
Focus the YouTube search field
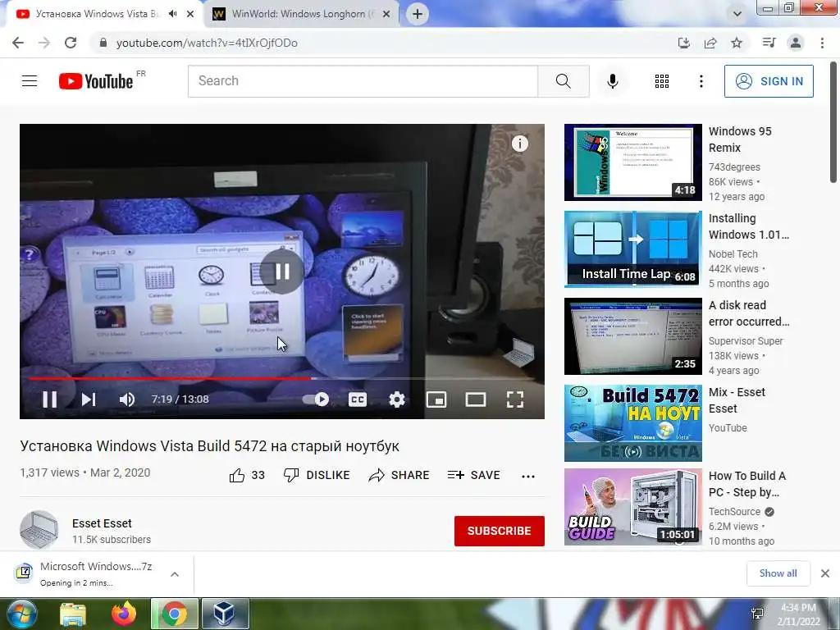363,81
